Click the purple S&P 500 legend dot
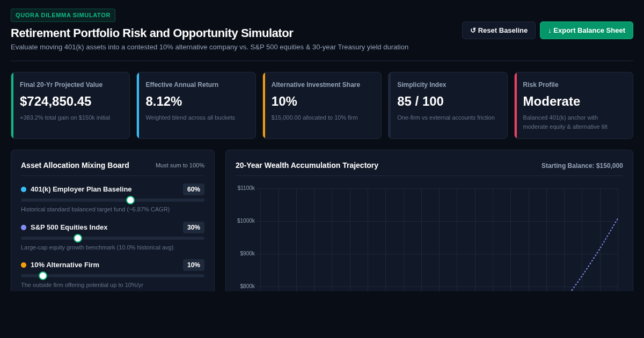Viewport: 644px width, 338px height. [24, 227]
